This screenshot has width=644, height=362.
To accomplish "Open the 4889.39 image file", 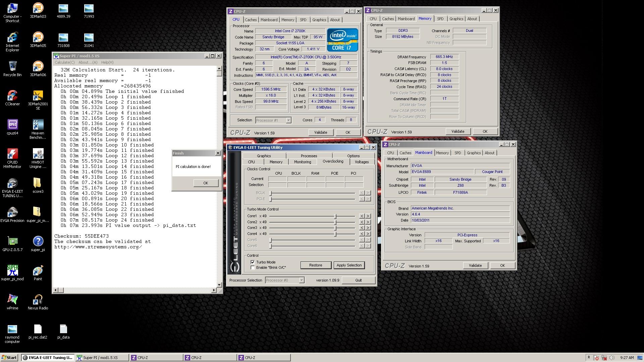I will (x=63, y=11).
